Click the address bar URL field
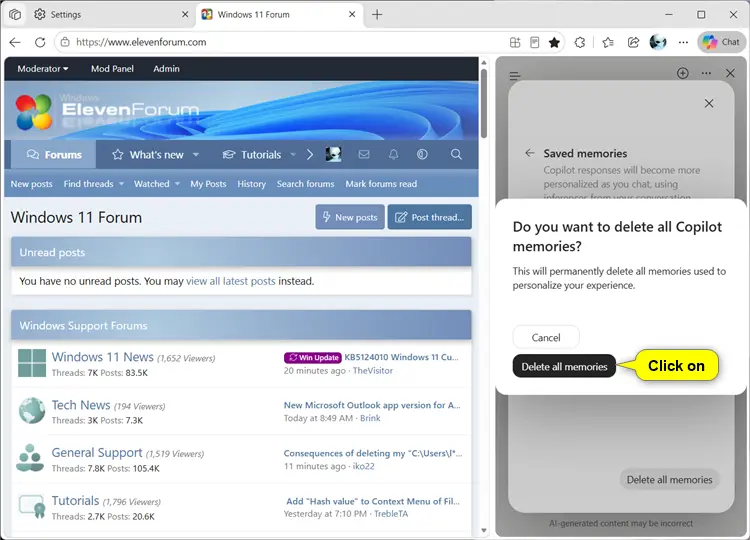 pos(287,42)
